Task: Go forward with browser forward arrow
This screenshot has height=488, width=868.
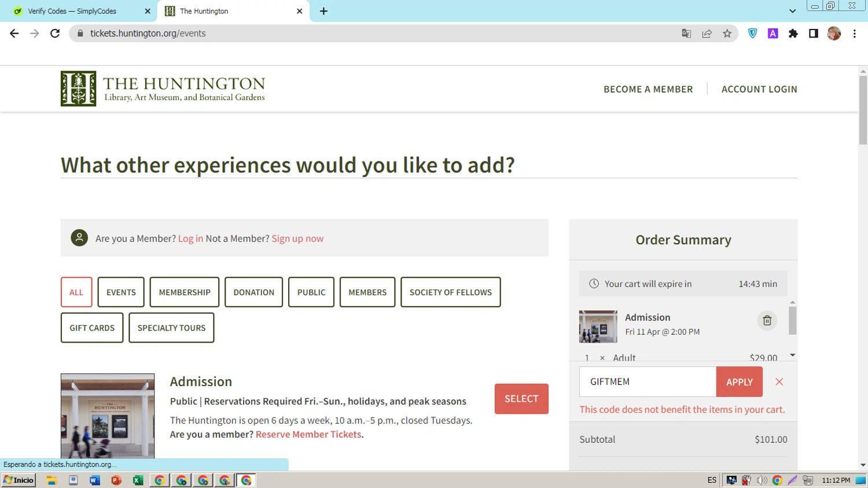Action: (35, 34)
